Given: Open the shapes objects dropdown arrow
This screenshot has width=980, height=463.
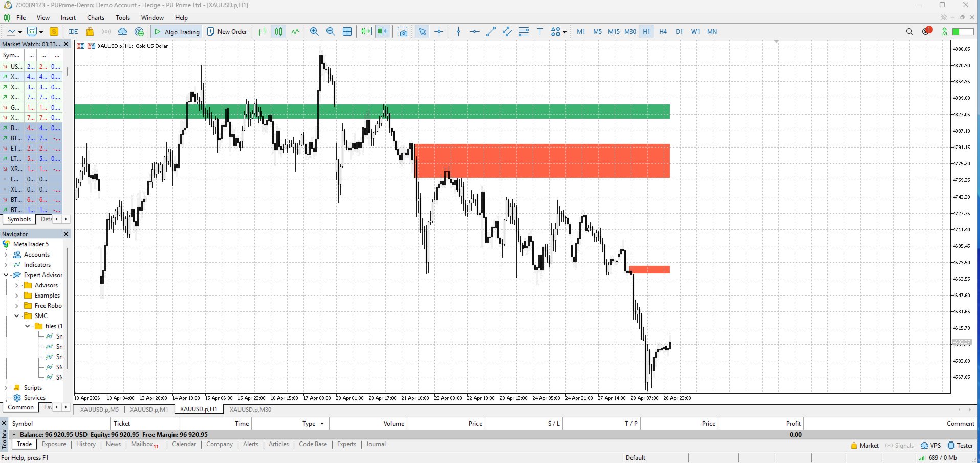Looking at the screenshot, I should tap(564, 32).
